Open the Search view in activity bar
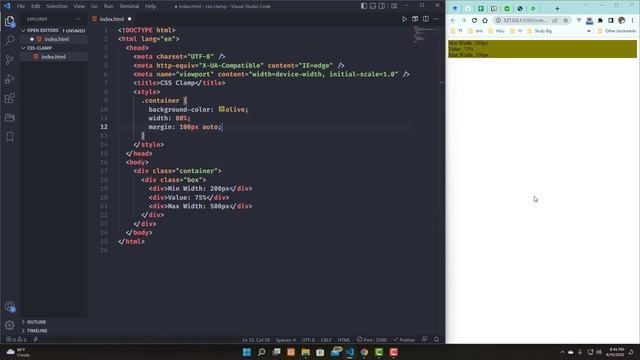This screenshot has width=640, height=360. (10, 40)
